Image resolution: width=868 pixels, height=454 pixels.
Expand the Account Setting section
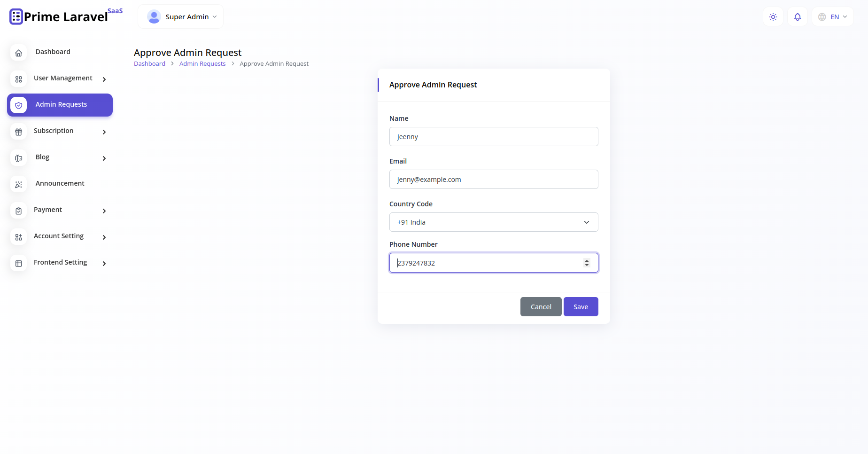(104, 237)
